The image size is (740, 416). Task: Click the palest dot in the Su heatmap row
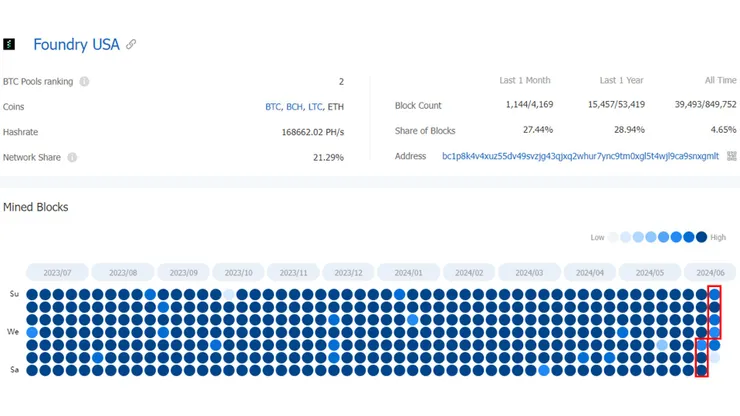tap(229, 295)
